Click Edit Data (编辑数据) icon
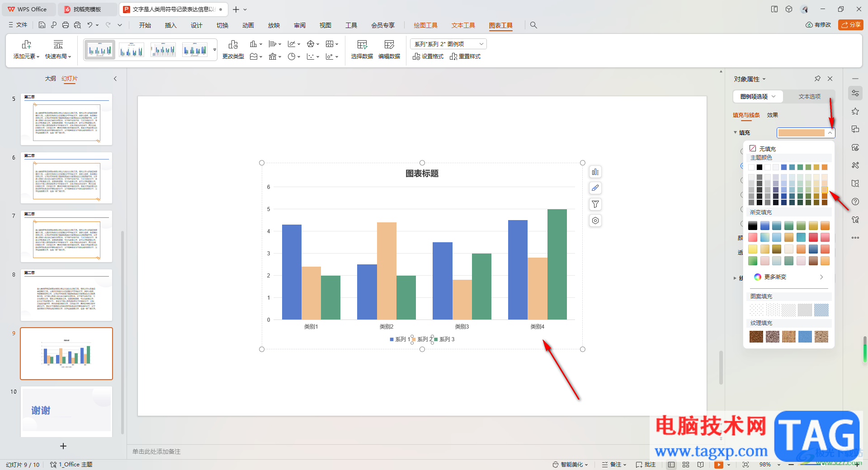The image size is (868, 470). pyautogui.click(x=389, y=45)
